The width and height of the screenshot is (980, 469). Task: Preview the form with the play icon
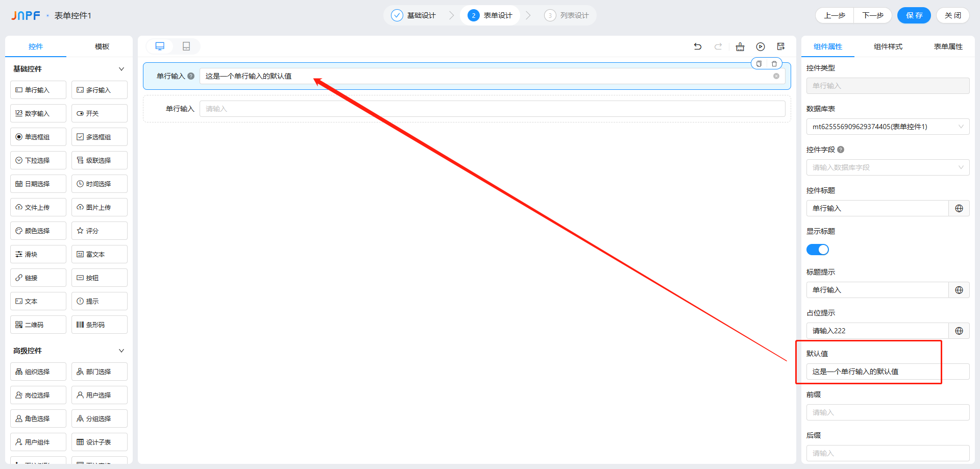761,46
